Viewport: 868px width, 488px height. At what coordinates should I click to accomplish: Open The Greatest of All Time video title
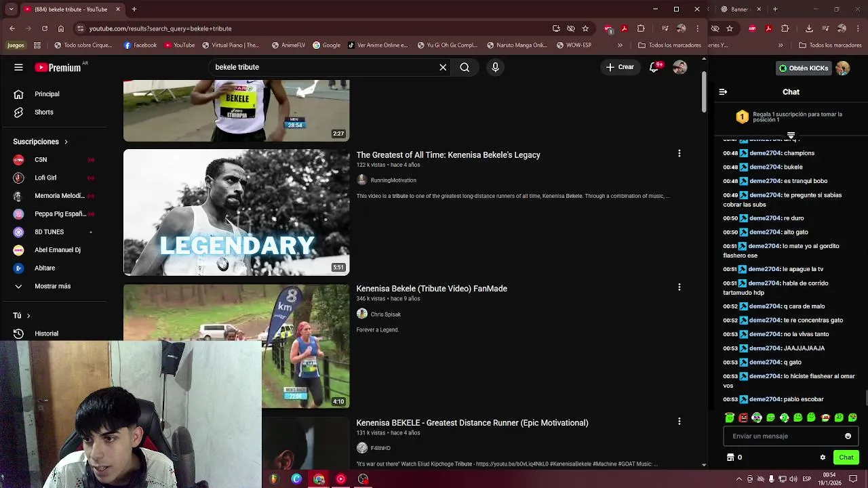tap(448, 155)
